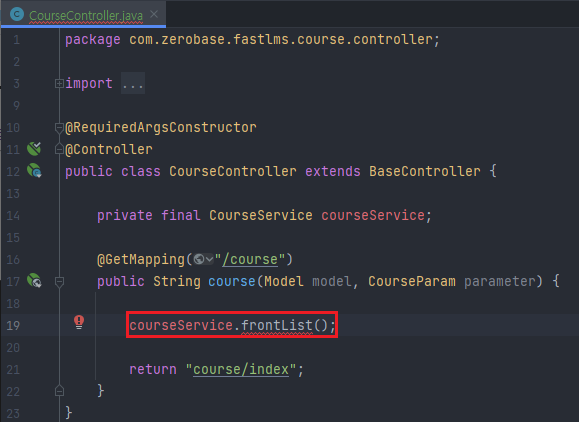This screenshot has height=422, width=579.
Task: Click request mapping gutter icon on line 17
Action: (x=34, y=281)
